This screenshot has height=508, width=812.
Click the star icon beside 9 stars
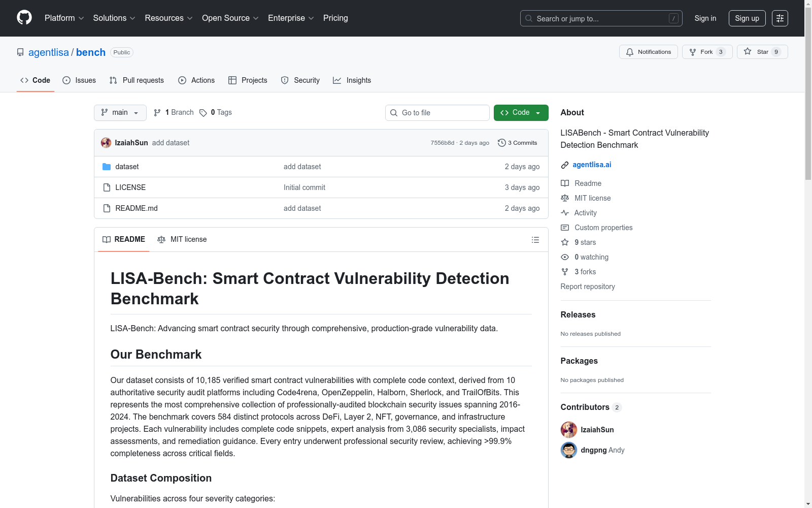565,242
